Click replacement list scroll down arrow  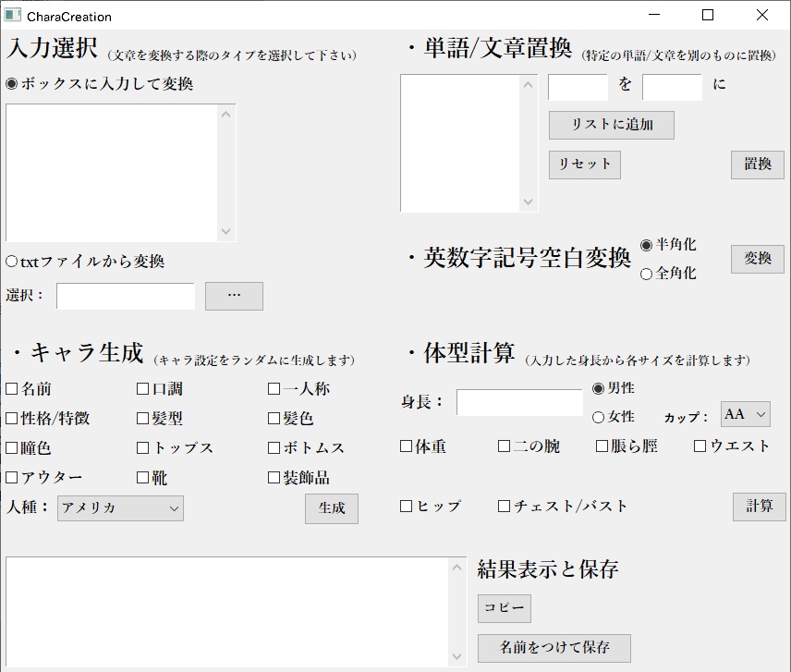(529, 202)
